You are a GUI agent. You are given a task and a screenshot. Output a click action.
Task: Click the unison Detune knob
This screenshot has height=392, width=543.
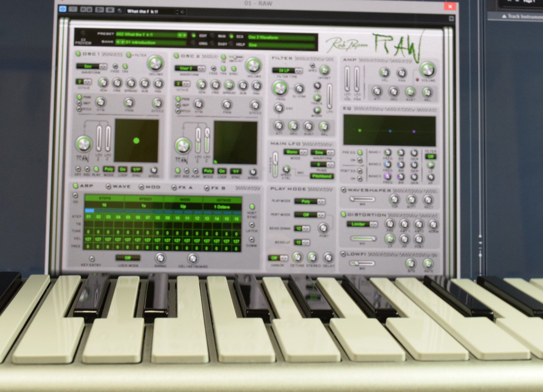pos(297,257)
